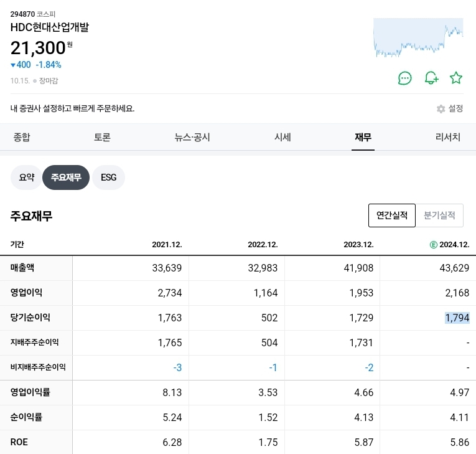Click 영업이익률 row label

click(x=30, y=392)
